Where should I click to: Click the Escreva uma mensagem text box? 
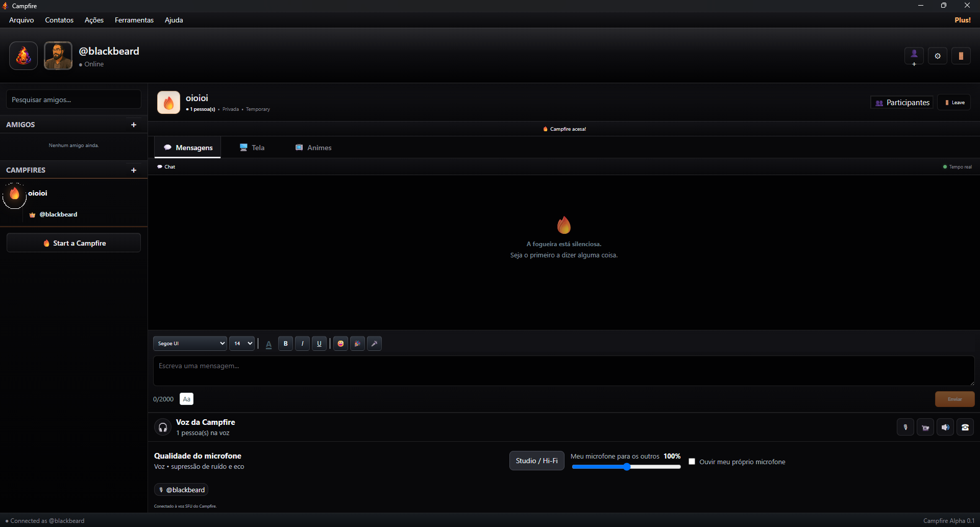pyautogui.click(x=563, y=371)
